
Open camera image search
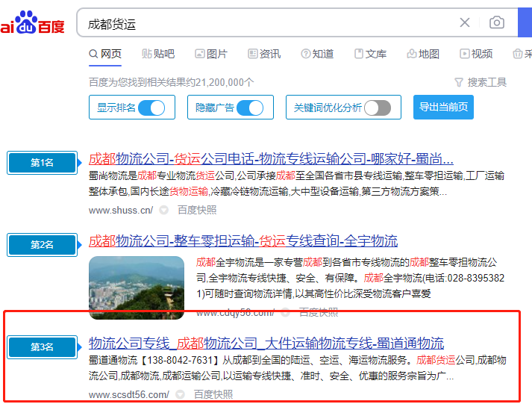tap(496, 23)
